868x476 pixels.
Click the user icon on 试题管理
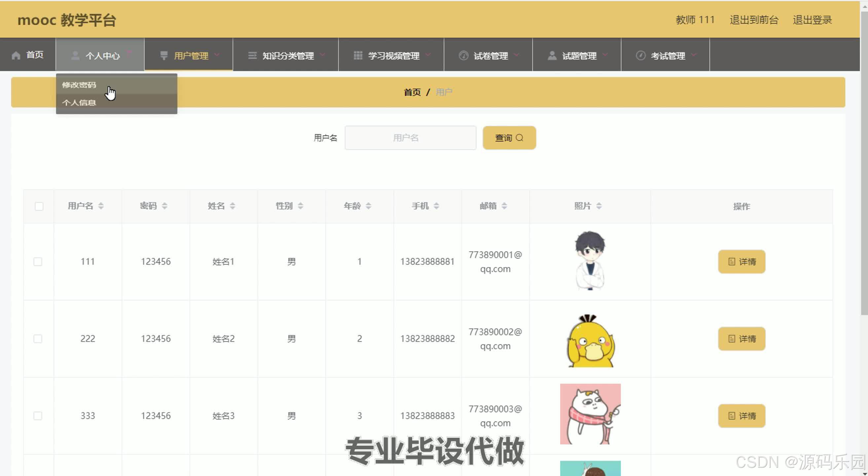(x=552, y=55)
